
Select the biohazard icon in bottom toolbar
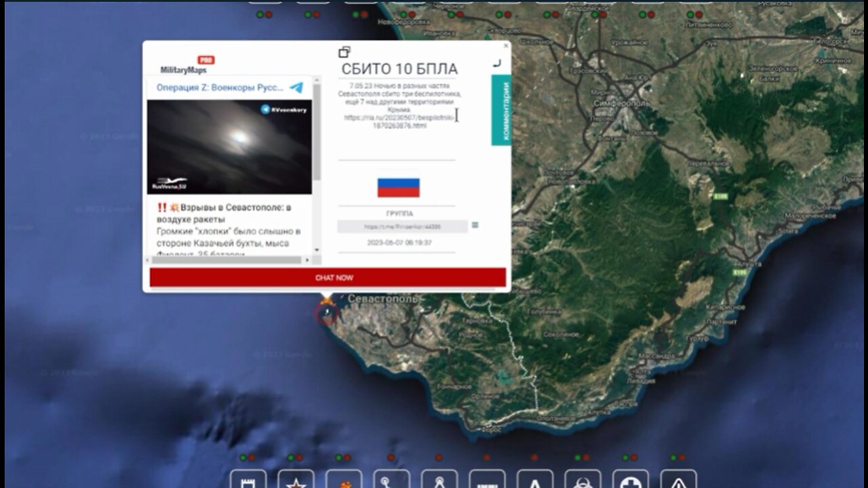coord(583,479)
